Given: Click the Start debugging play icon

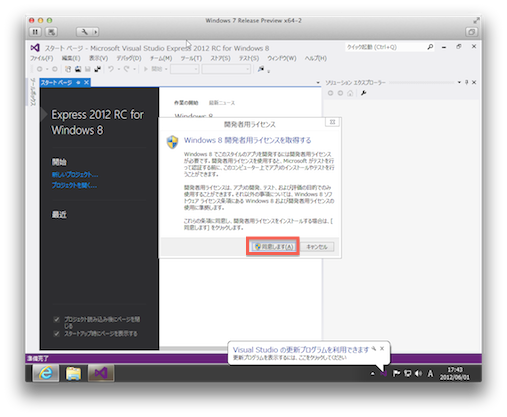Looking at the screenshot, I should [146, 69].
